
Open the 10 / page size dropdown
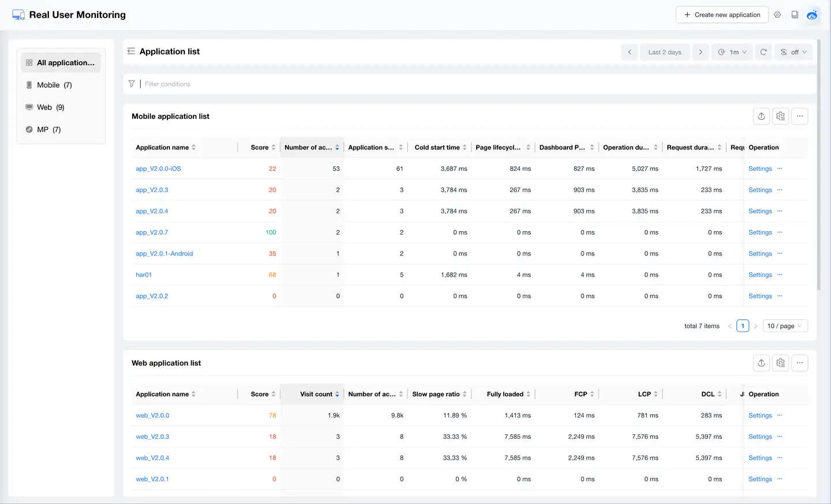(x=785, y=326)
